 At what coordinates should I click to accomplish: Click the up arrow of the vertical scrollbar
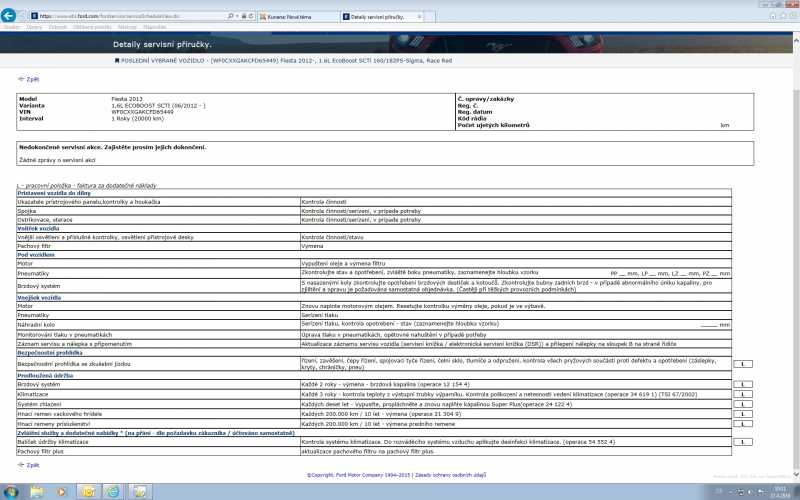click(796, 38)
